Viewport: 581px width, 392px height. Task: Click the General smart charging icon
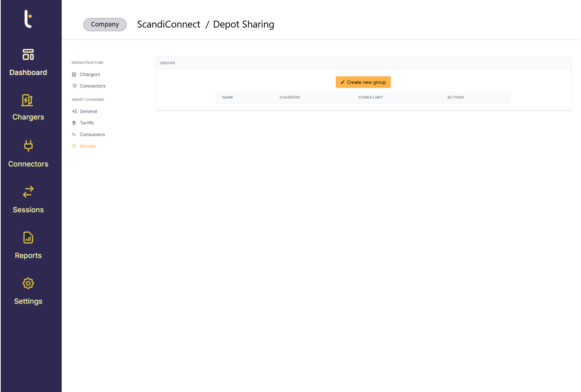(x=74, y=111)
